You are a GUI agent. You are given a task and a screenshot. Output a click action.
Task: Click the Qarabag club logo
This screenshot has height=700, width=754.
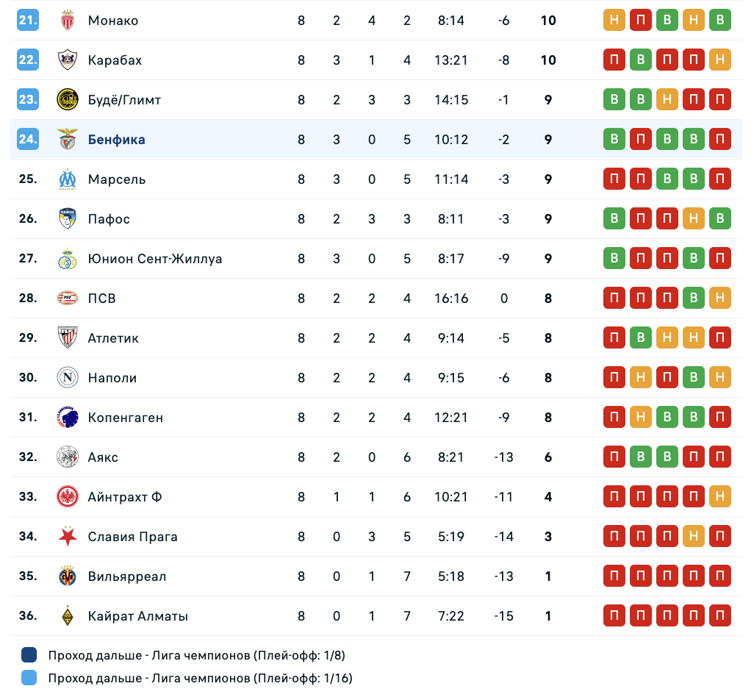pyautogui.click(x=68, y=60)
